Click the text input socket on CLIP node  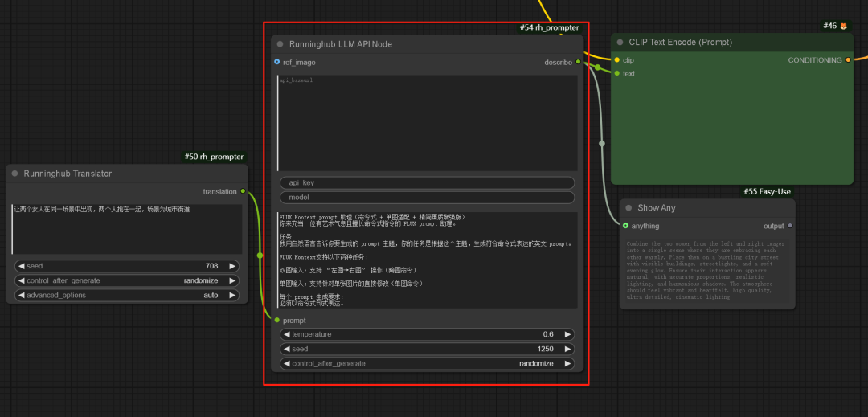[616, 73]
